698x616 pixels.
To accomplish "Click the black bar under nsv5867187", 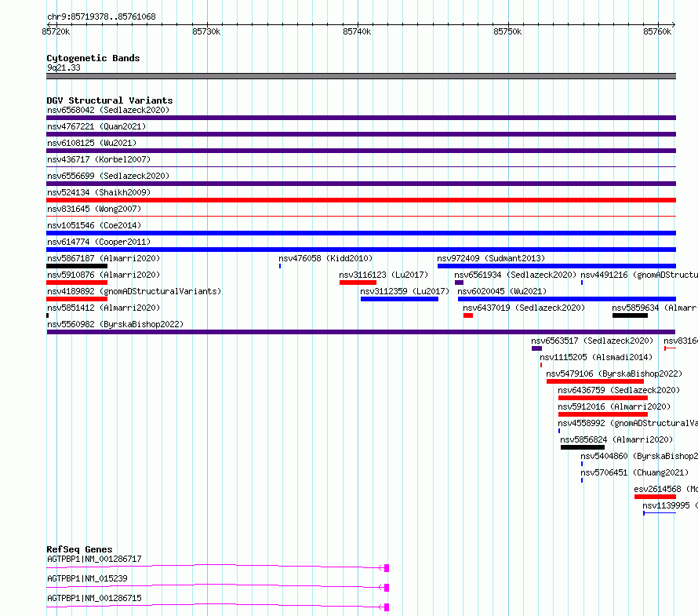I will tap(77, 266).
